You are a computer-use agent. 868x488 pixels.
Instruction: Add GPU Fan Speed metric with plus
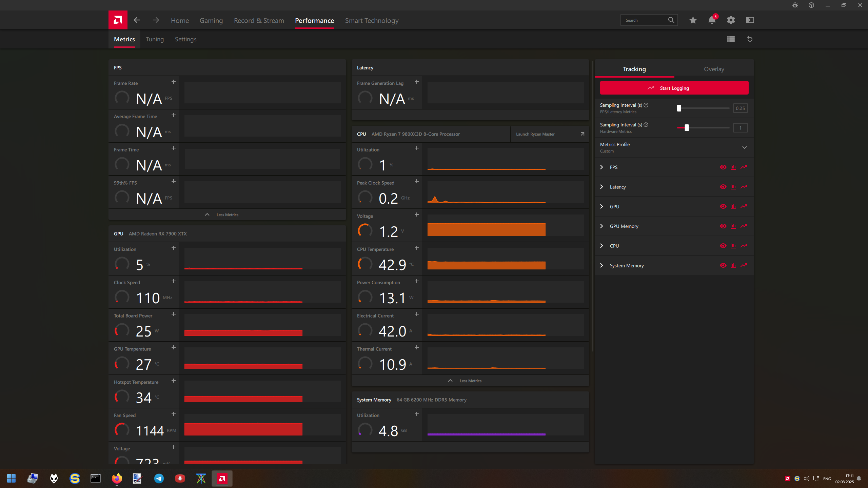pyautogui.click(x=174, y=414)
